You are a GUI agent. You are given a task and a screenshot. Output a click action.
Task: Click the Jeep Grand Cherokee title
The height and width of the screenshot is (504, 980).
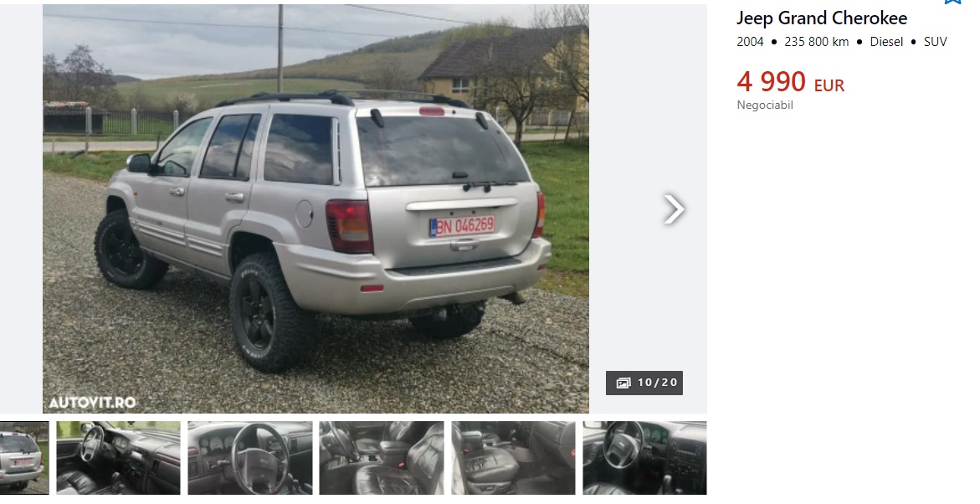pyautogui.click(x=822, y=18)
